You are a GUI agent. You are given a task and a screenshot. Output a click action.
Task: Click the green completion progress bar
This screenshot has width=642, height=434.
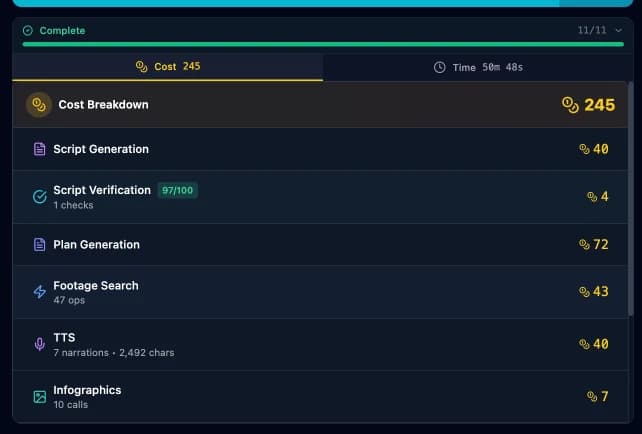(323, 44)
